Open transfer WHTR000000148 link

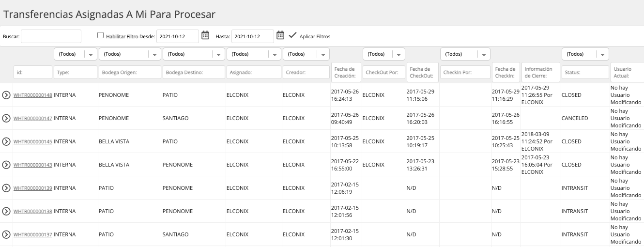coord(33,95)
